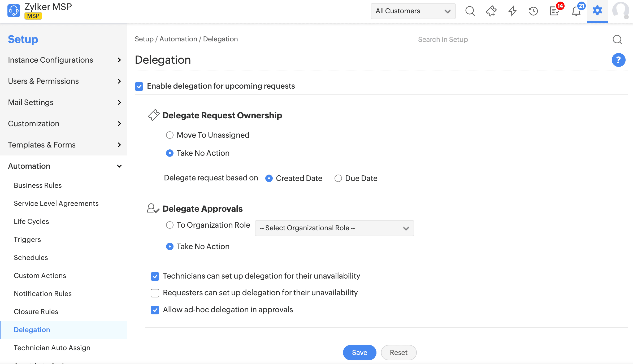Click the quick actions lightning icon
This screenshot has height=364, width=633.
coord(512,11)
